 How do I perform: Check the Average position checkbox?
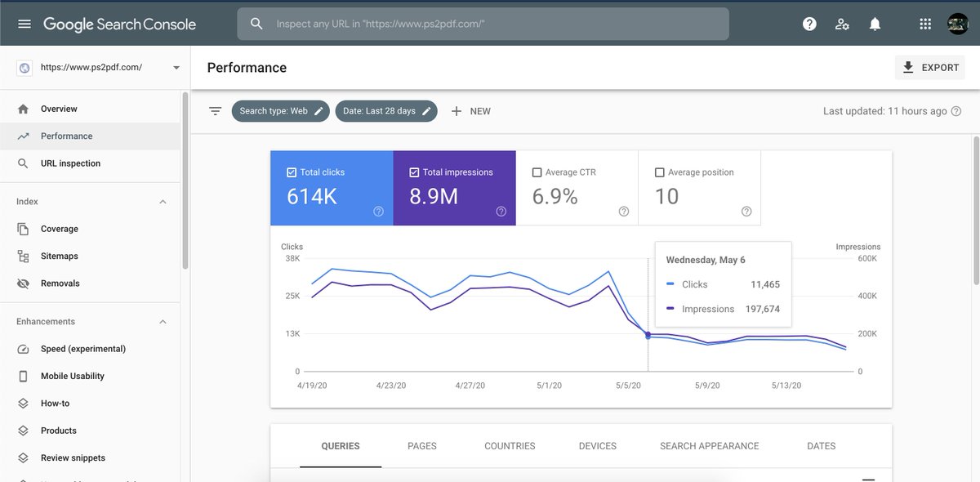tap(659, 172)
